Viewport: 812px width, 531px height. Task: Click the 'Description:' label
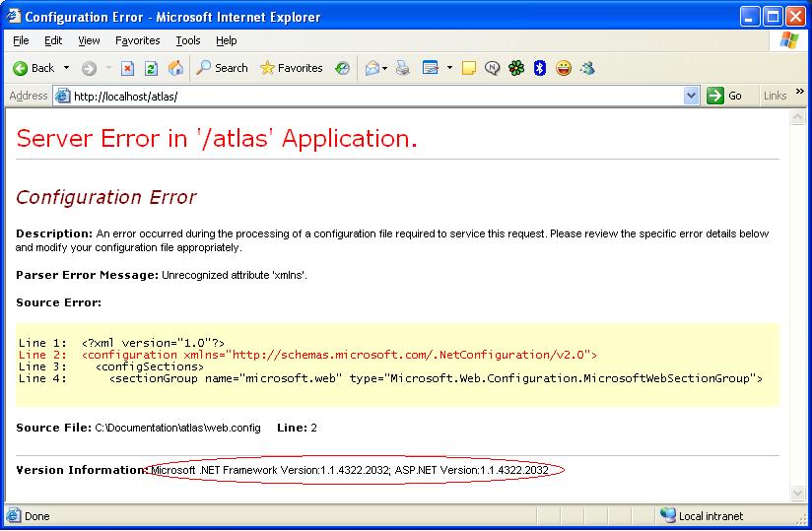pos(54,233)
